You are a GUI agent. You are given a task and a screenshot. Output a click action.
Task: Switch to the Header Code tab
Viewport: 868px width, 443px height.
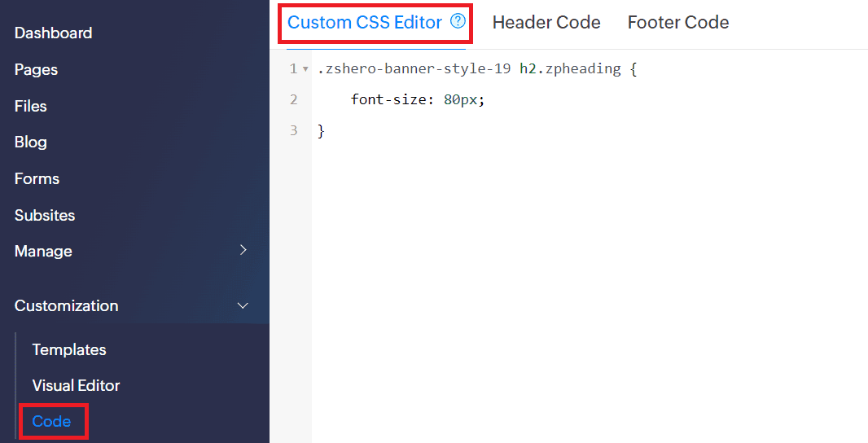[x=546, y=22]
